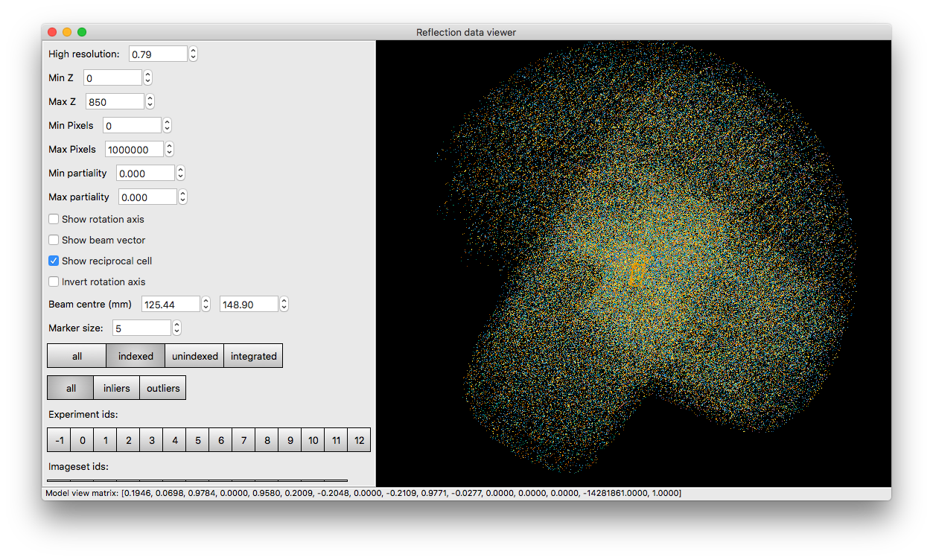Toggle experiment id 0
933x560 pixels.
(x=82, y=440)
